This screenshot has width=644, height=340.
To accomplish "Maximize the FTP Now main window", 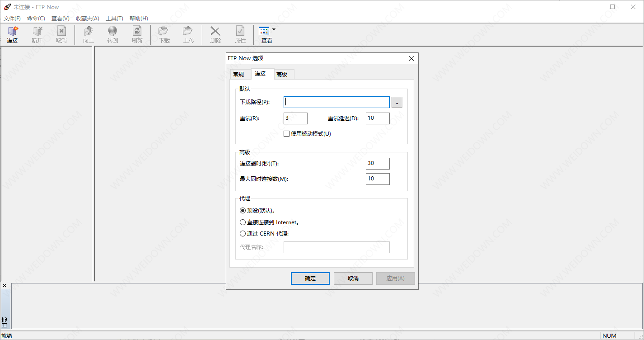I will 612,7.
